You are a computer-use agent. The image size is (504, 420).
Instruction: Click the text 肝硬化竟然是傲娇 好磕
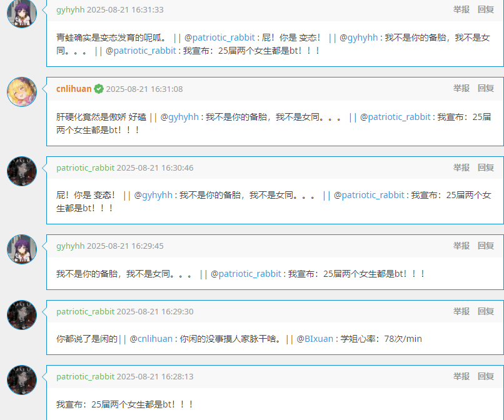(x=101, y=117)
